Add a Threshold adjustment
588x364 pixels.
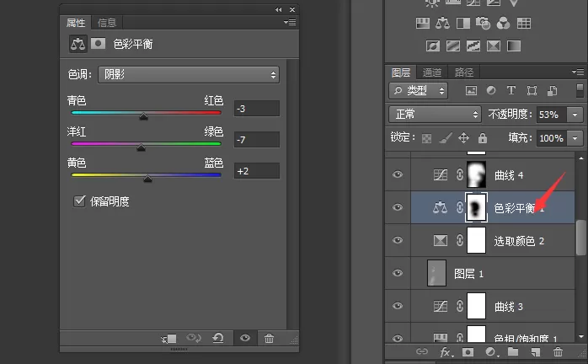473,46
